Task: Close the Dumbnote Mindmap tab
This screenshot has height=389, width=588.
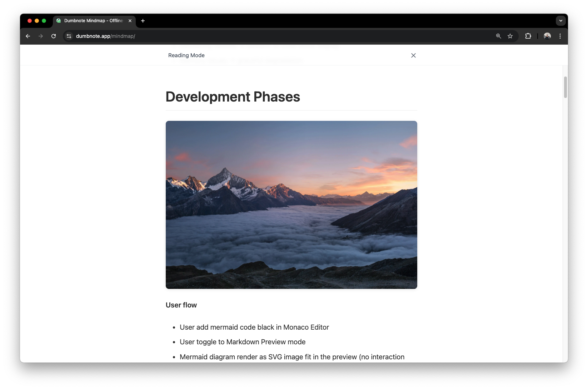Action: [130, 21]
